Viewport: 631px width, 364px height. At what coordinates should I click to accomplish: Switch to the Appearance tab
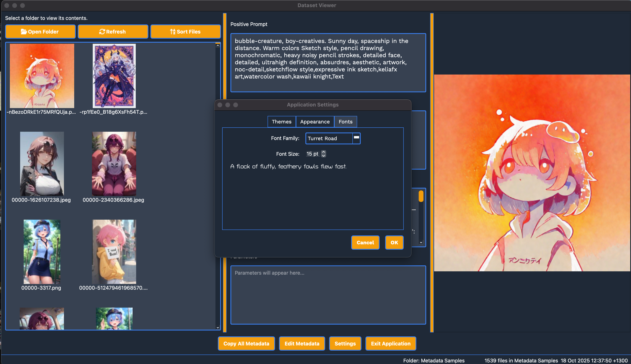315,122
